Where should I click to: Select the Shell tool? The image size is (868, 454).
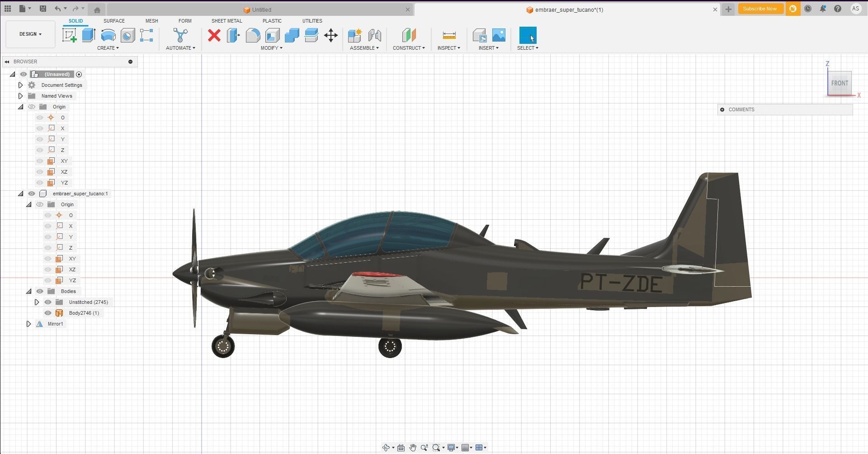coord(272,35)
